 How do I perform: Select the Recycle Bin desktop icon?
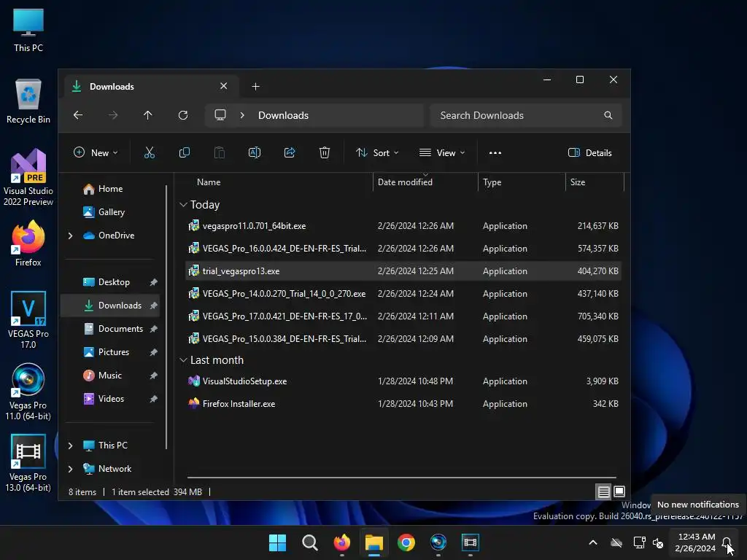28,101
